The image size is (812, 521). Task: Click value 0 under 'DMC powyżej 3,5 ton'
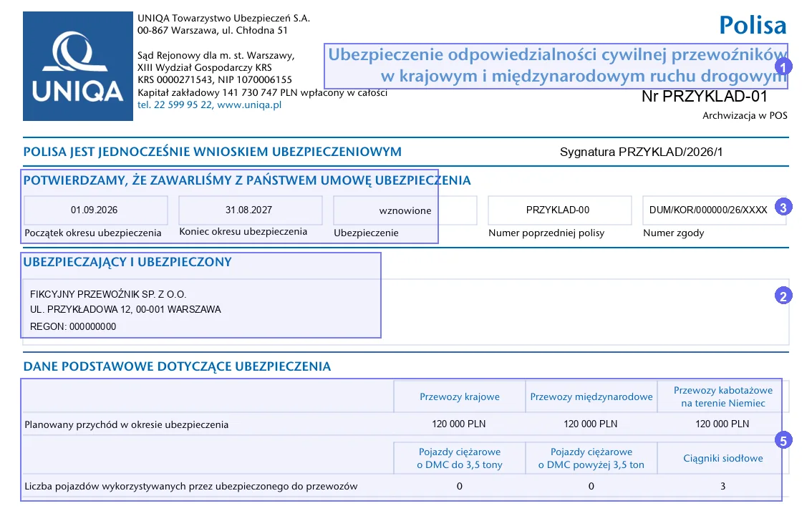591,487
